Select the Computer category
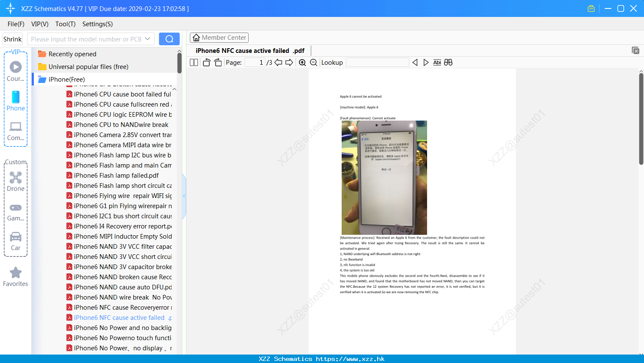Image resolution: width=644 pixels, height=363 pixels. [x=16, y=131]
